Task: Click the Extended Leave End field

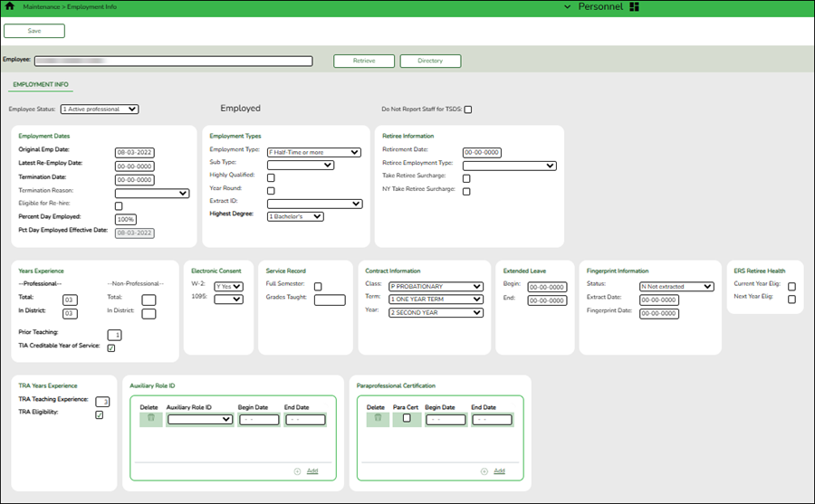Action: coord(547,300)
